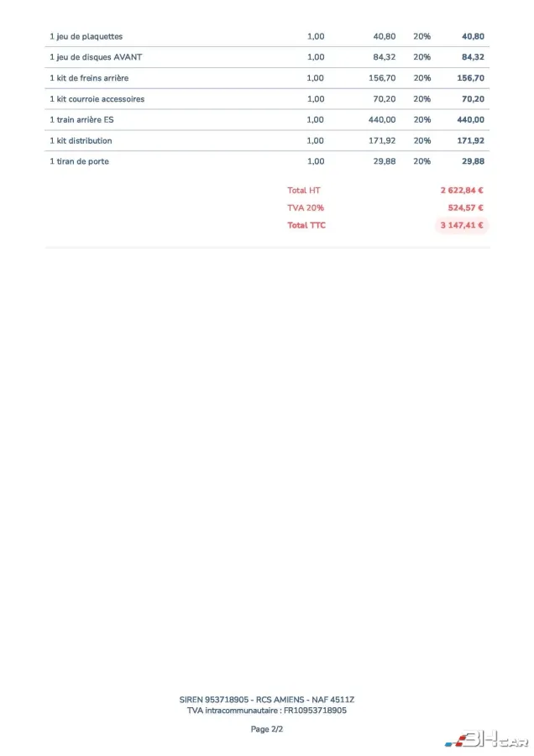This screenshot has height=756, width=534.
Task: Click the bold 440,00 line total
Action: click(470, 120)
